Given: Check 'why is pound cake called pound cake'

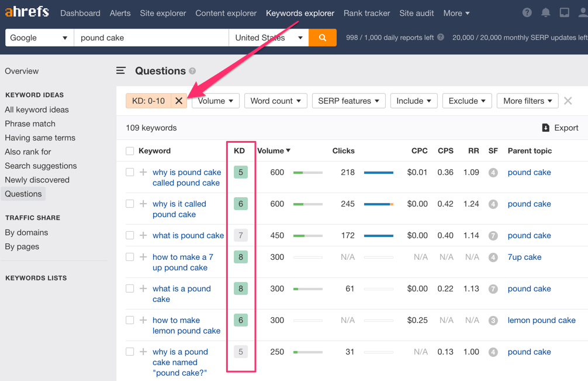Looking at the screenshot, I should [129, 172].
